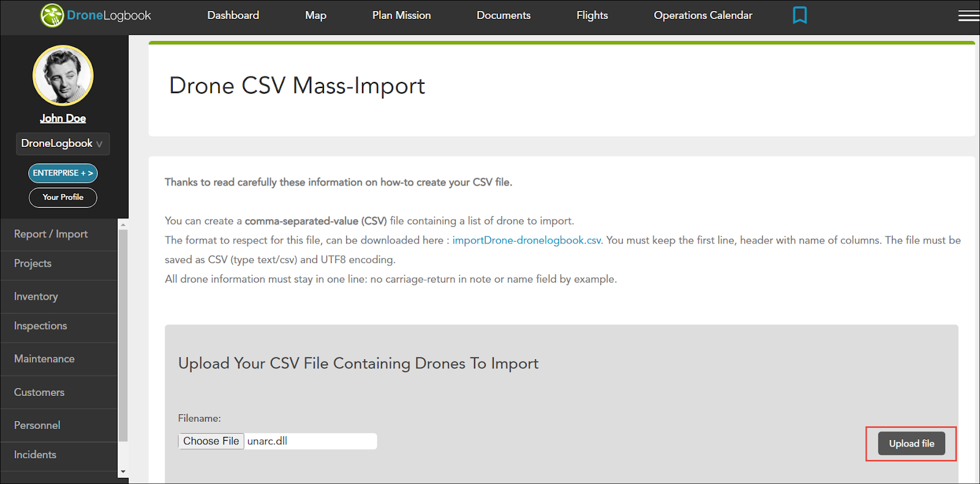This screenshot has height=484, width=980.
Task: Select Report / Import in sidebar
Action: tap(59, 234)
